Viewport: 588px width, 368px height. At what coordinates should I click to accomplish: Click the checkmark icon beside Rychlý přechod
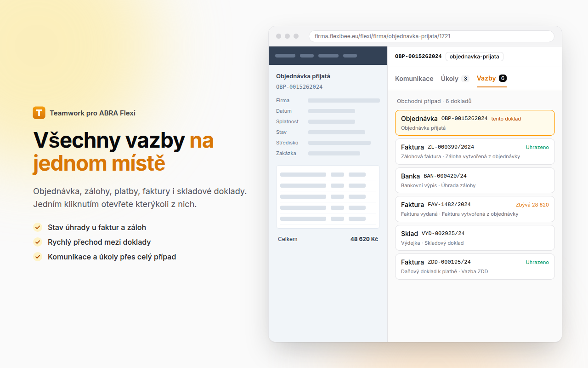coord(38,242)
